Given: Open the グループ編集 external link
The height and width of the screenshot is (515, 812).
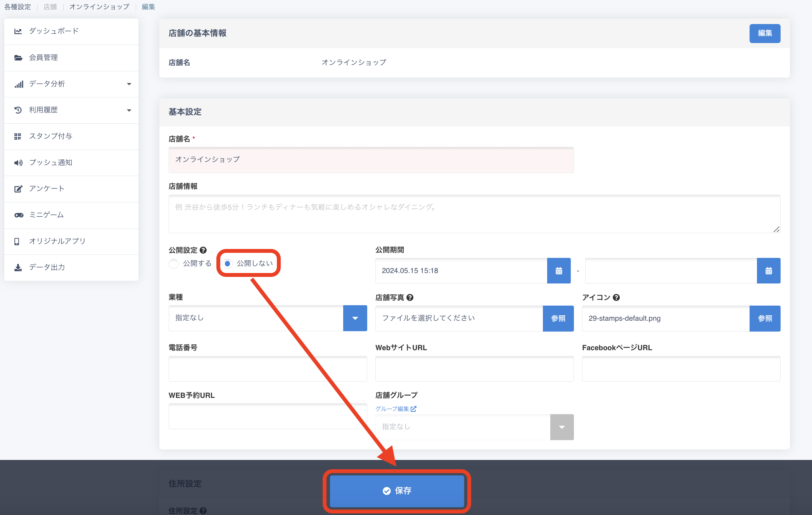Looking at the screenshot, I should point(396,409).
